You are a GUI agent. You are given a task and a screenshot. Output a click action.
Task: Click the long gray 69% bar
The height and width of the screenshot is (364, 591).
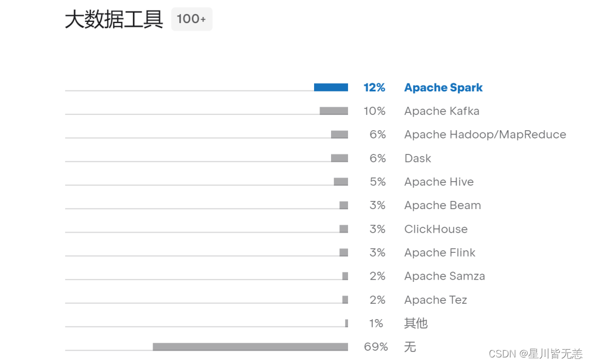click(250, 346)
